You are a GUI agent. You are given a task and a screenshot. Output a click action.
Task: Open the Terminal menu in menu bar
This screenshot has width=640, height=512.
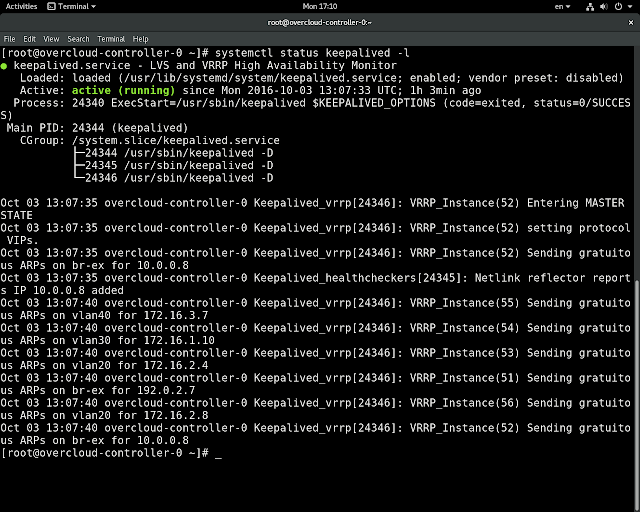click(111, 39)
